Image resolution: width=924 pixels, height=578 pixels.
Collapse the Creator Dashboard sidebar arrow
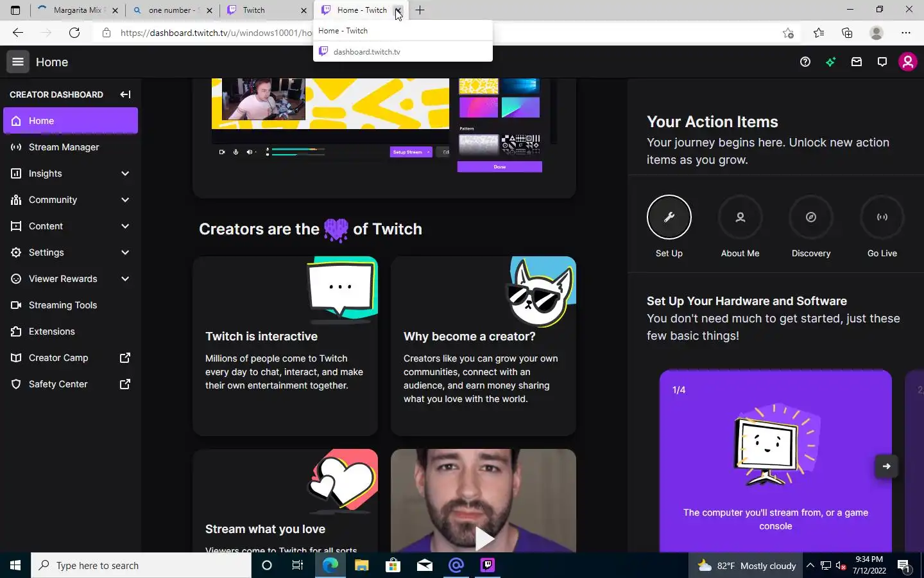[x=125, y=94]
